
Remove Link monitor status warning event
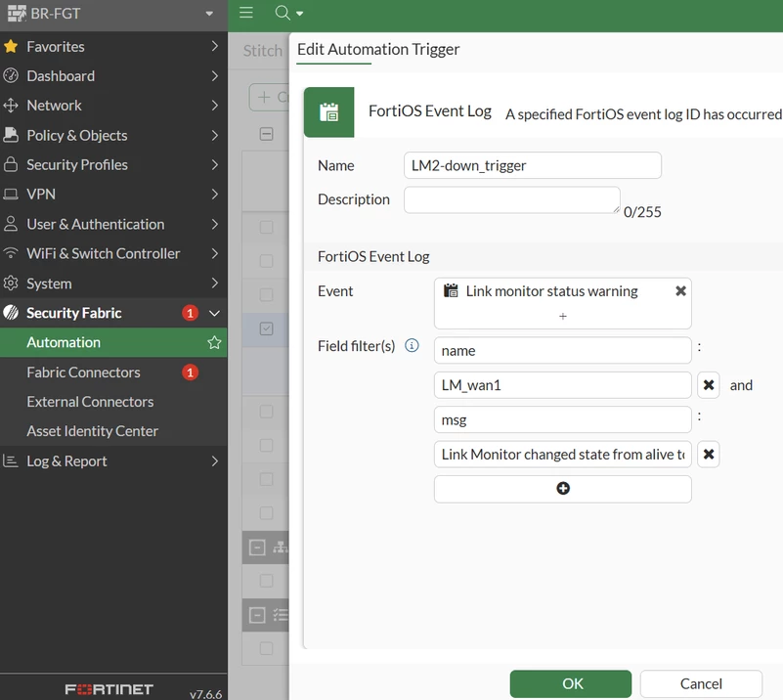tap(680, 291)
